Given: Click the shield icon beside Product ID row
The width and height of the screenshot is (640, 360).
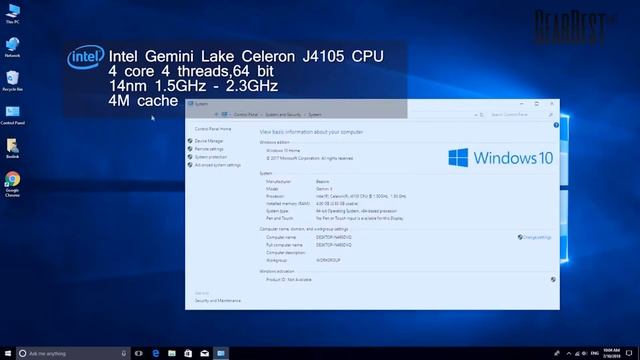Looking at the screenshot, I should point(553,280).
